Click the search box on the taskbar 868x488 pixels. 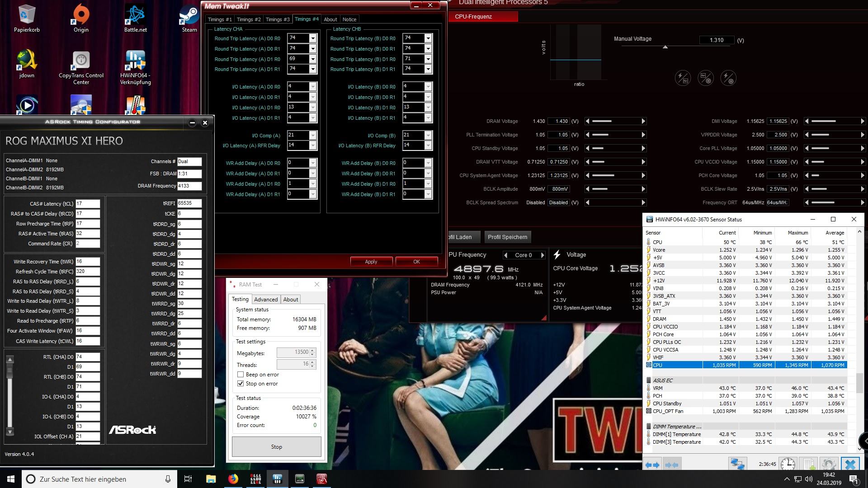point(99,479)
